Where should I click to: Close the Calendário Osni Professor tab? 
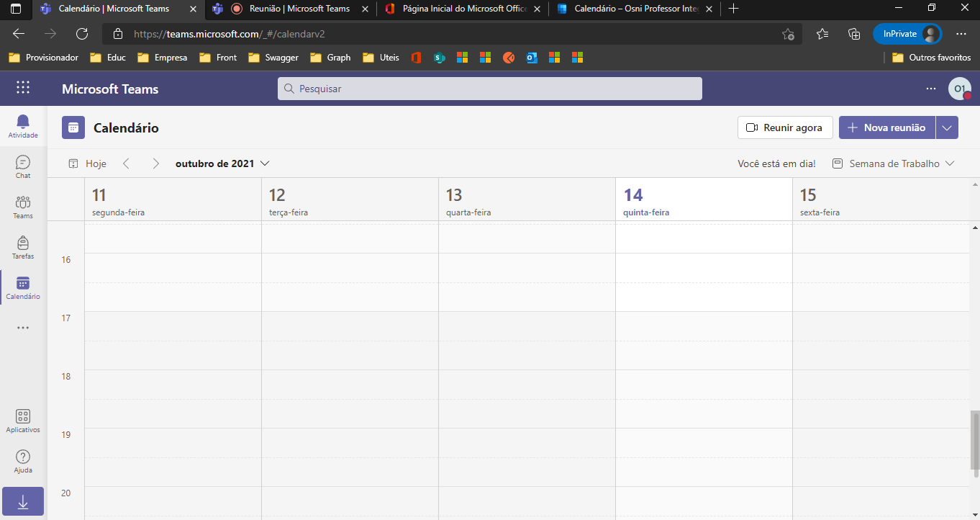click(x=709, y=9)
